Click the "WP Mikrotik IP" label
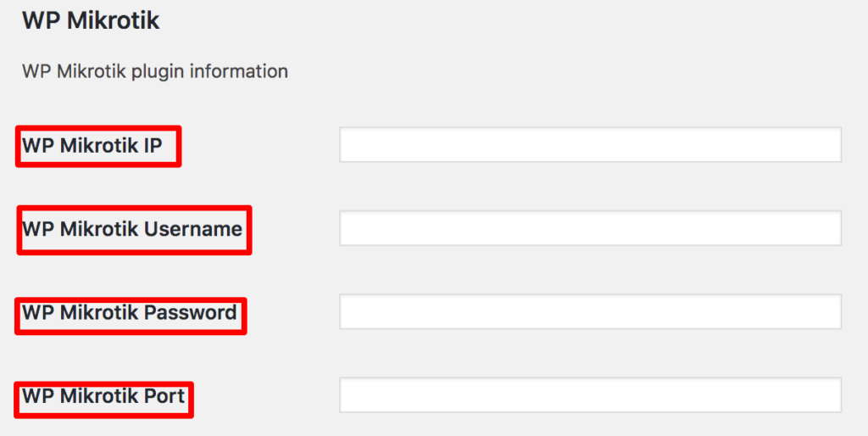 pyautogui.click(x=92, y=146)
